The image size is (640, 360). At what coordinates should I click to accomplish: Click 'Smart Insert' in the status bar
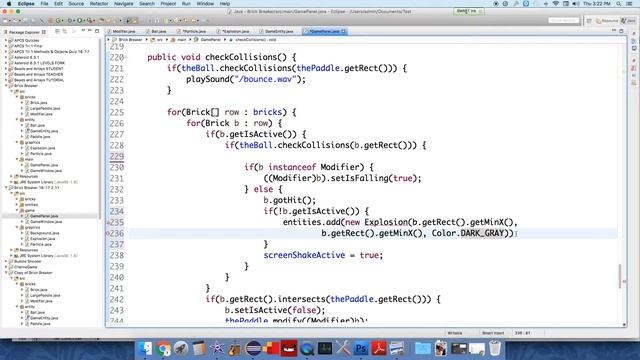click(x=493, y=333)
